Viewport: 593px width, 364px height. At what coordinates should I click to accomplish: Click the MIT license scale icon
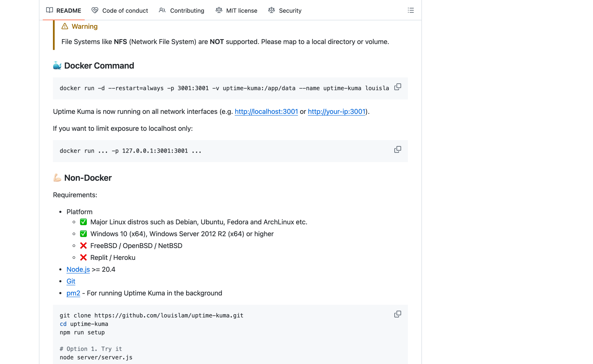point(219,10)
